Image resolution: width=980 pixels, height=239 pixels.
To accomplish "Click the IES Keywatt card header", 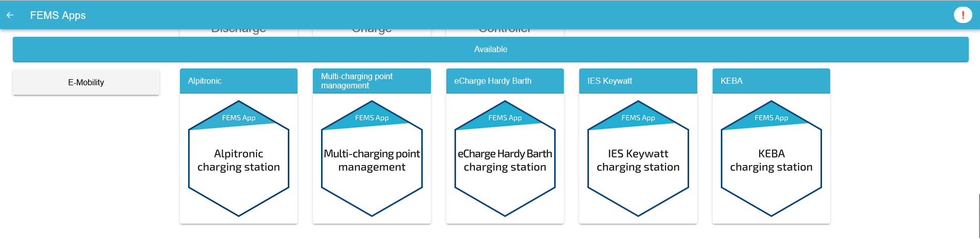I will click(638, 81).
